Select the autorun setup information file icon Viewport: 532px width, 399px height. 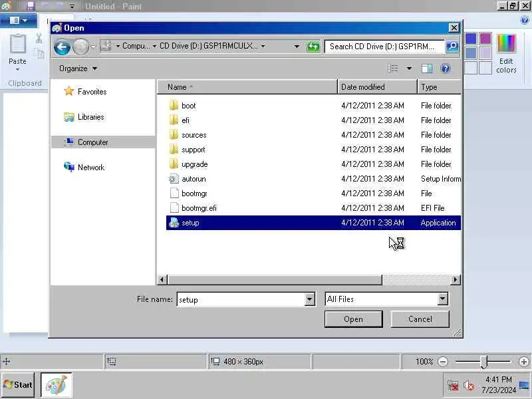coord(174,178)
